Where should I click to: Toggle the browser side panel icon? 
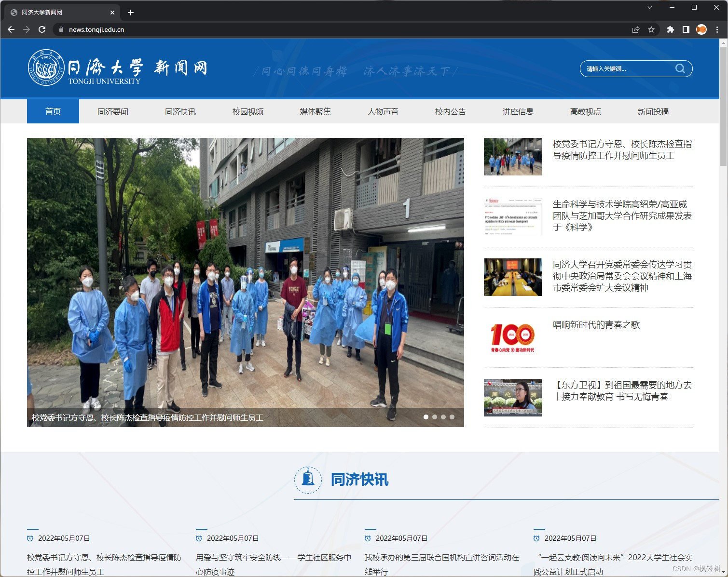point(686,29)
